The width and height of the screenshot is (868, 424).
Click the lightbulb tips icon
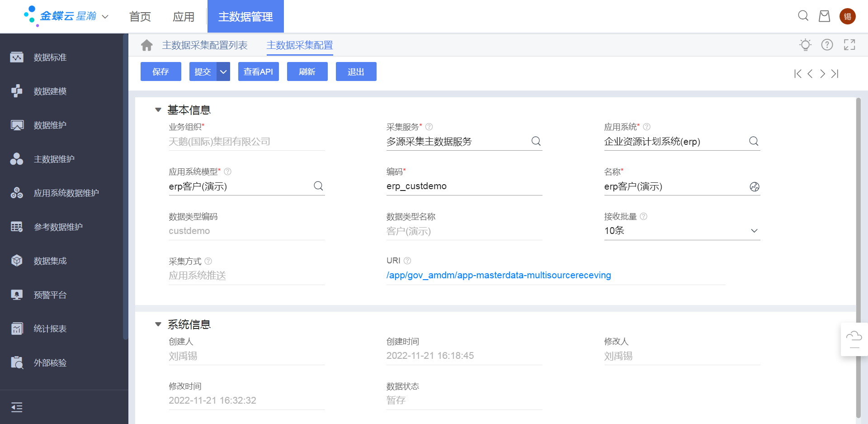click(x=805, y=45)
